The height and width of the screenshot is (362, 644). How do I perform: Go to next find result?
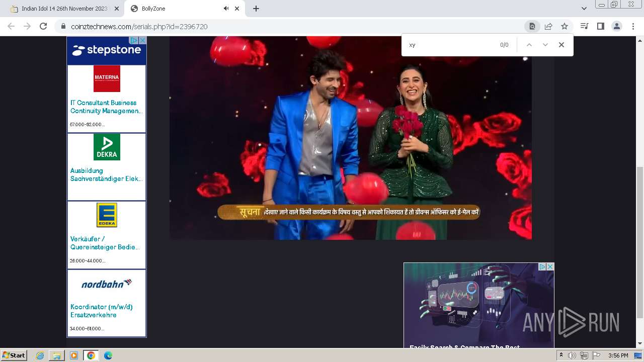[545, 45]
